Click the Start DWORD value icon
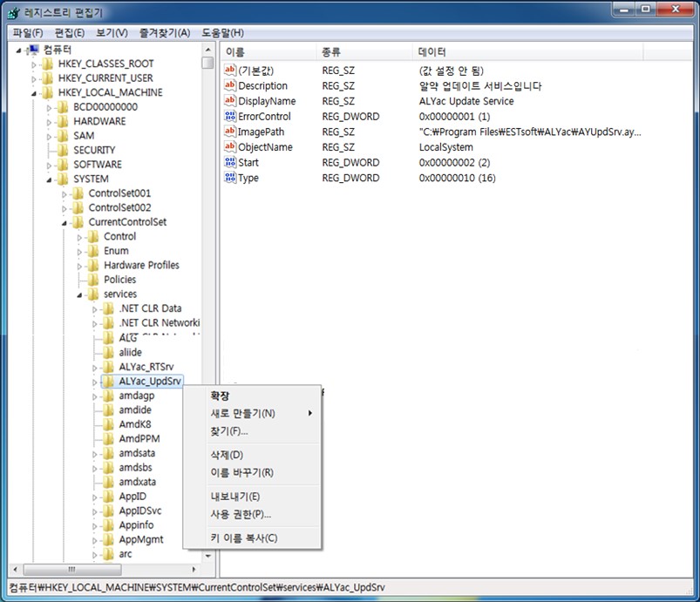The width and height of the screenshot is (700, 602). click(231, 163)
